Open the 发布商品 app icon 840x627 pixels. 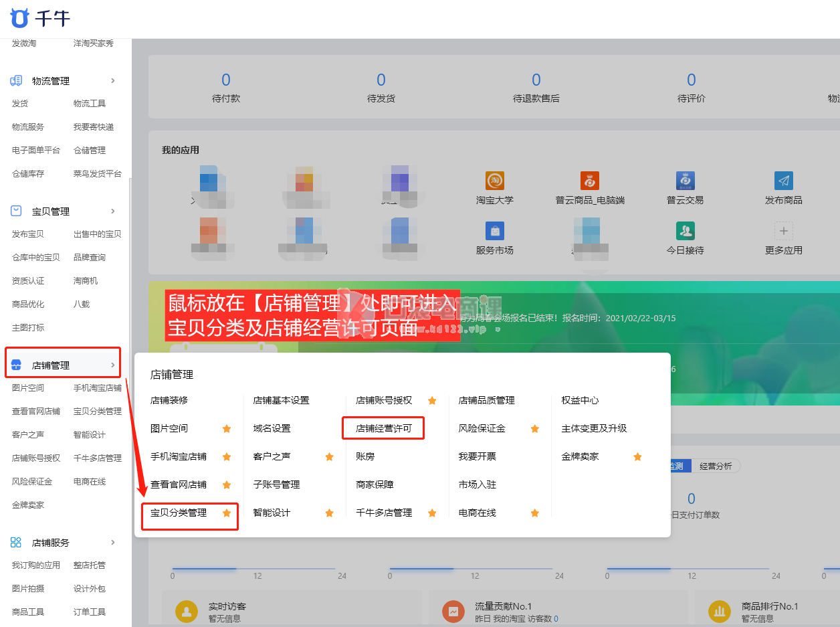[784, 181]
